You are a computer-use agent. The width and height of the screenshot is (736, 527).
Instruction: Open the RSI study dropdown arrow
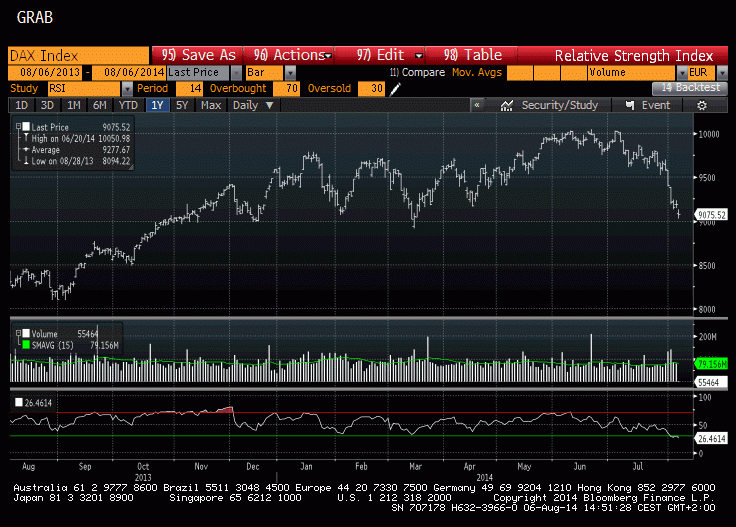pos(127,88)
